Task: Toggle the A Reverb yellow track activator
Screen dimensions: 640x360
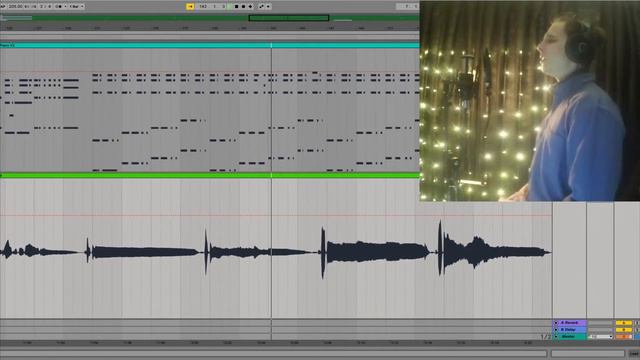Action: click(x=624, y=323)
